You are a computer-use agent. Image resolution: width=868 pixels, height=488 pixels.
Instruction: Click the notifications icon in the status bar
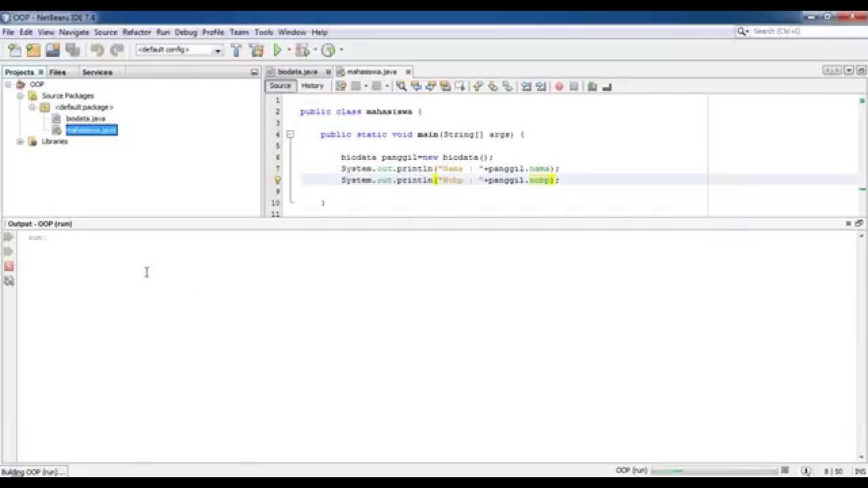(806, 471)
